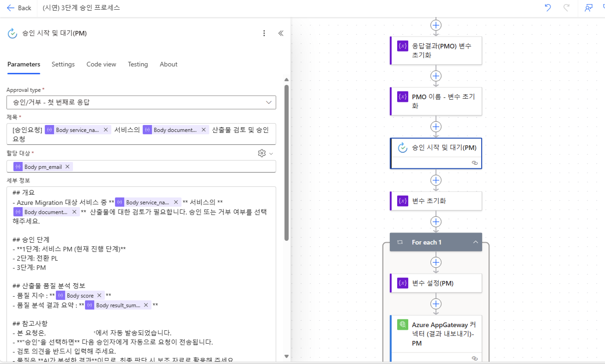This screenshot has height=364, width=605.
Task: Select the 승인 시작 및 대기(PM) flow card
Action: 436,153
